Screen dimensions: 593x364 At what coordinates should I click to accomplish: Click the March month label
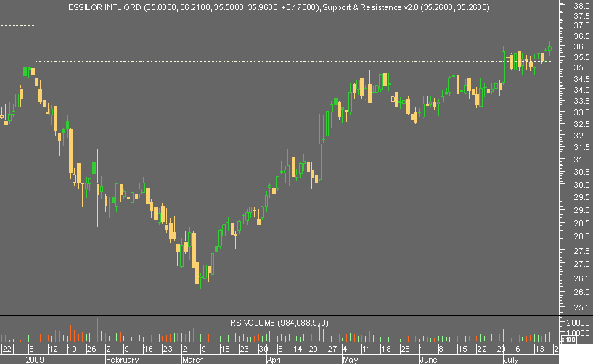(x=193, y=360)
